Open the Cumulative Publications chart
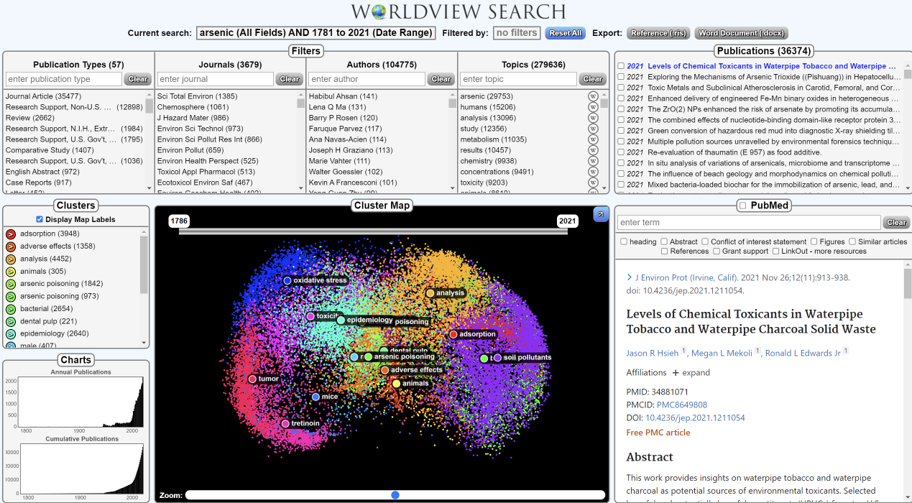 81,469
